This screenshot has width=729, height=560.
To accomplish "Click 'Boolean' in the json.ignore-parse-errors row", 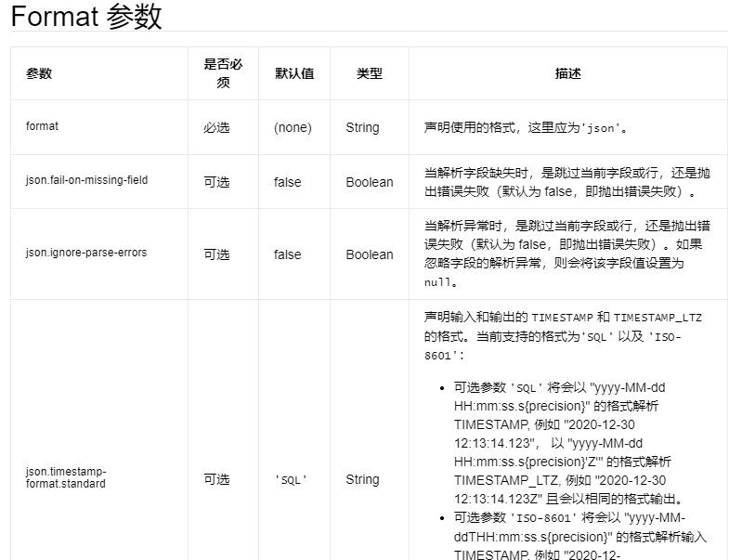I will click(x=370, y=254).
